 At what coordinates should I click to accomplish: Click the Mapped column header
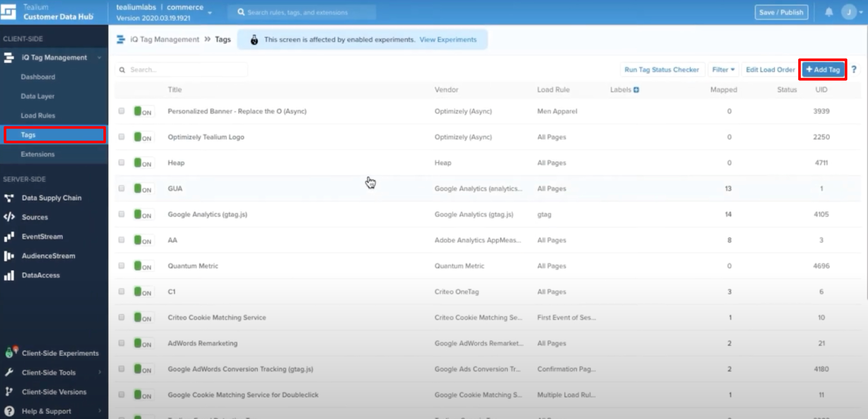coord(723,90)
